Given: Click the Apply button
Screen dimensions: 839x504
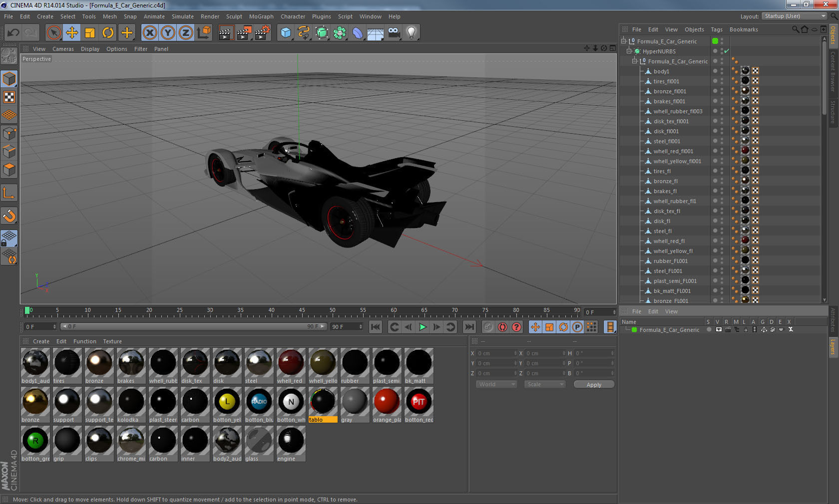Looking at the screenshot, I should (x=594, y=385).
